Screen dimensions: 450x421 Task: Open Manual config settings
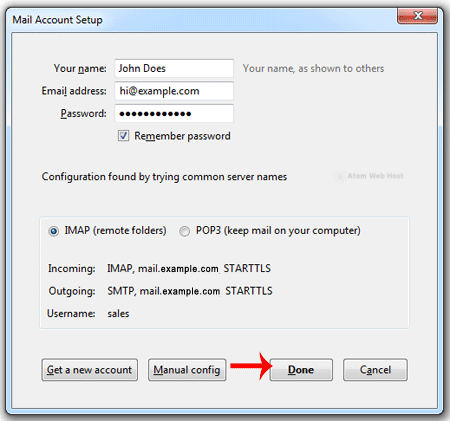click(187, 370)
